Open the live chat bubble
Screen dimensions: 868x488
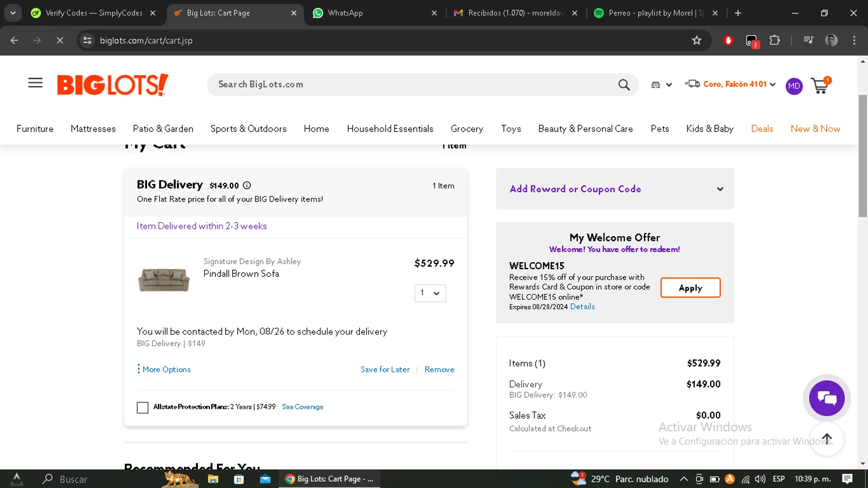click(x=826, y=398)
